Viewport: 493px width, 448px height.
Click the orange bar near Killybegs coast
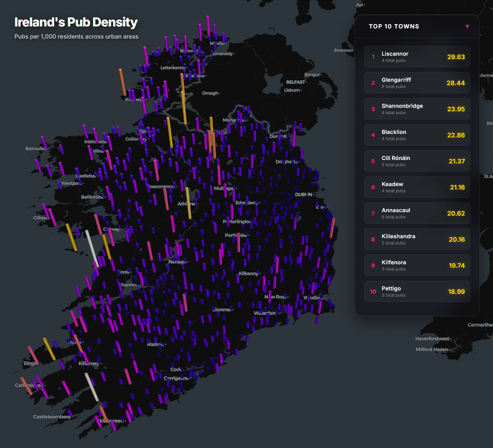pyautogui.click(x=122, y=82)
